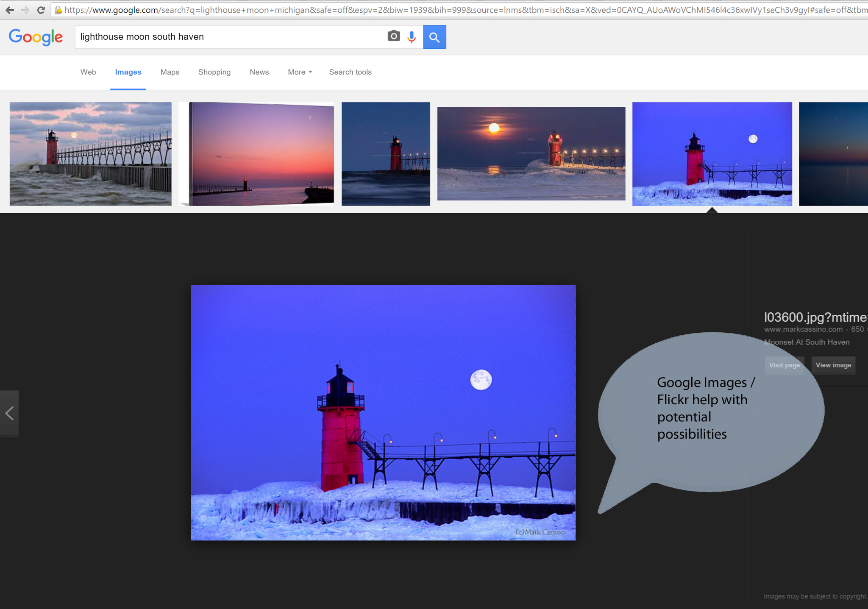Open the www.markcassino.com source link

click(x=803, y=329)
